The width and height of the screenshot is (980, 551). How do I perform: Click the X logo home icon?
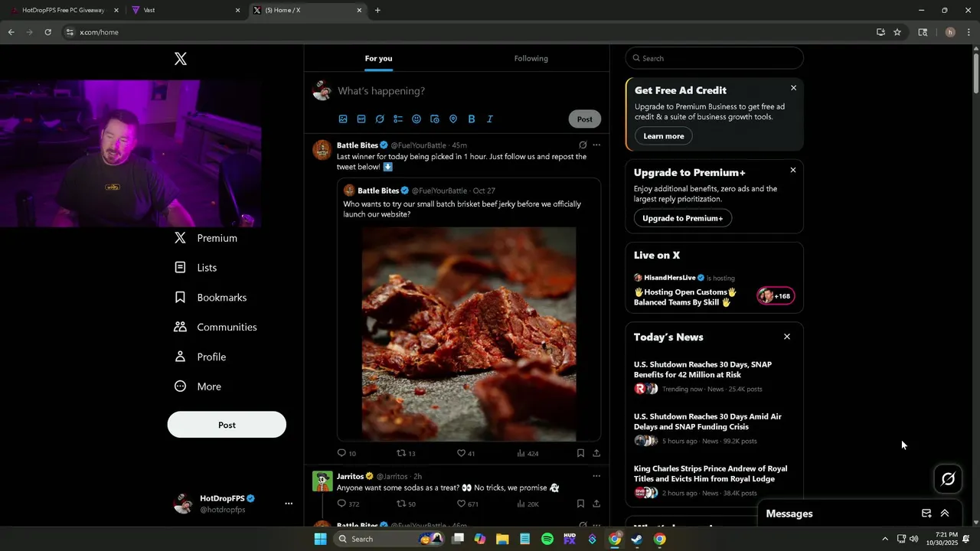click(x=181, y=59)
